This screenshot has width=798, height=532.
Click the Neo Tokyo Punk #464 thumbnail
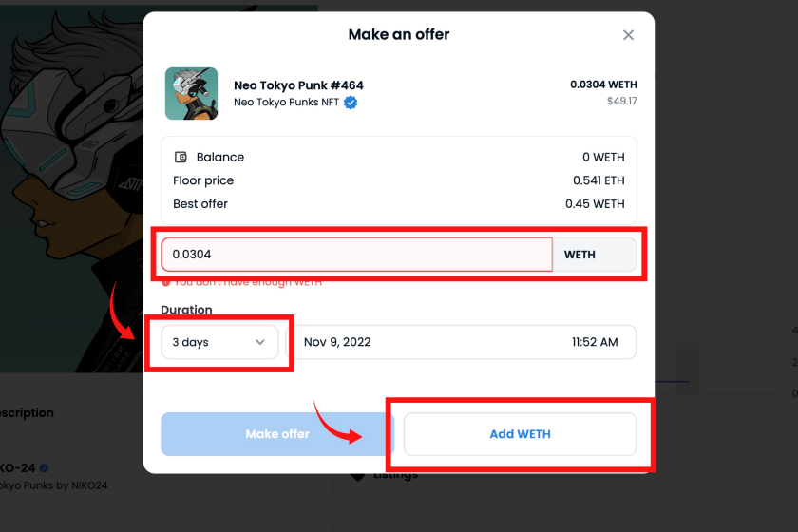pos(191,94)
